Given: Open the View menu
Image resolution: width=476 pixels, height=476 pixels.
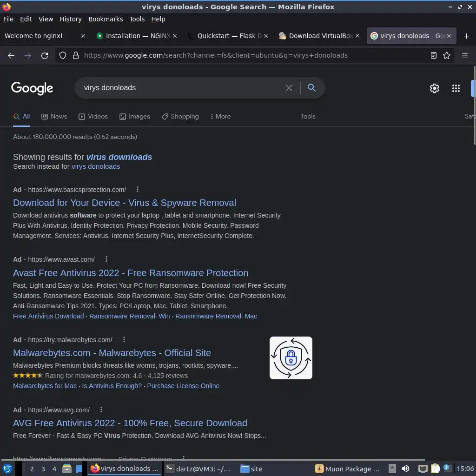Looking at the screenshot, I should [x=46, y=19].
